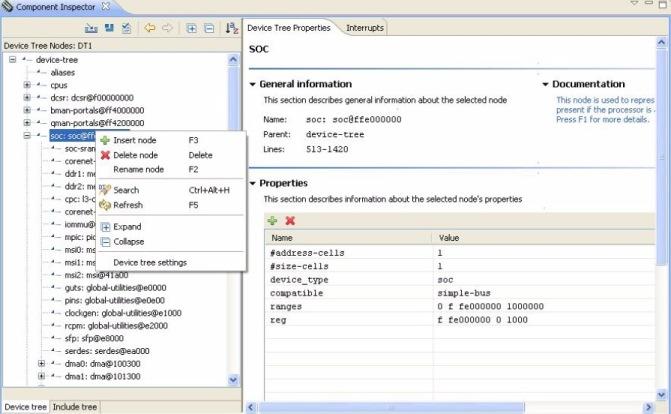671x414 pixels.
Task: Click the forward navigation arrow in toolbar
Action: coord(167,28)
